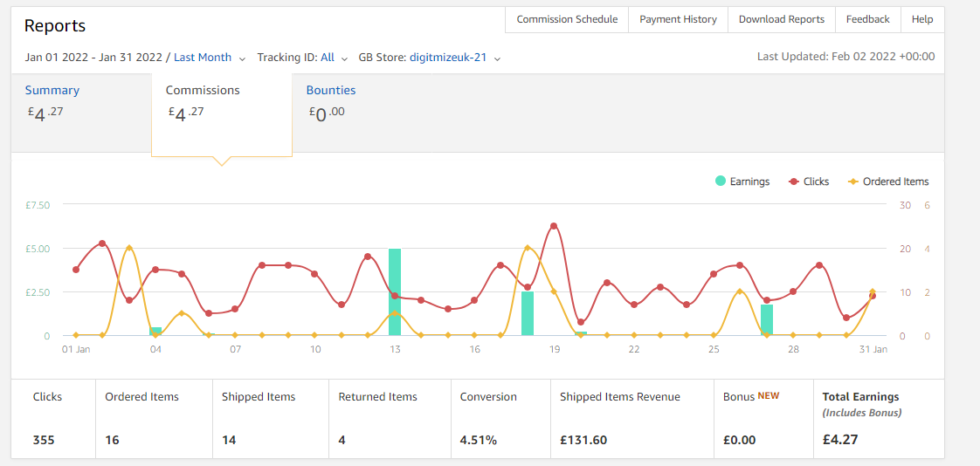Switch to the Bounties tab
Image resolution: width=980 pixels, height=466 pixels.
point(331,90)
